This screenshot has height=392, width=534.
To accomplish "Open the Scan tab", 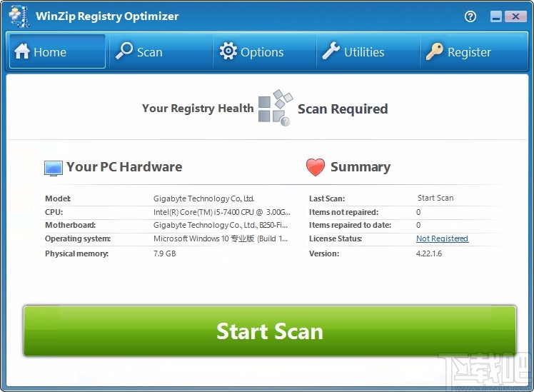I will (x=161, y=51).
